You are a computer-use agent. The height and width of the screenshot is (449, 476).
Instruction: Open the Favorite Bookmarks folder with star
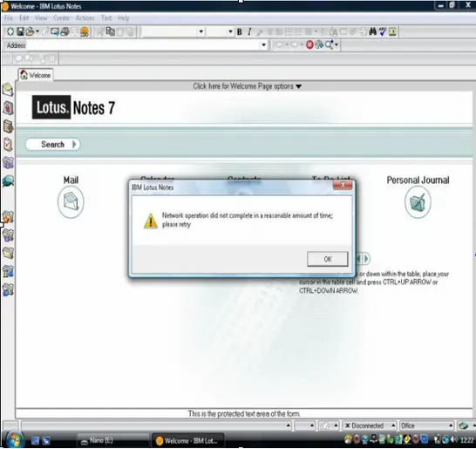[x=8, y=217]
